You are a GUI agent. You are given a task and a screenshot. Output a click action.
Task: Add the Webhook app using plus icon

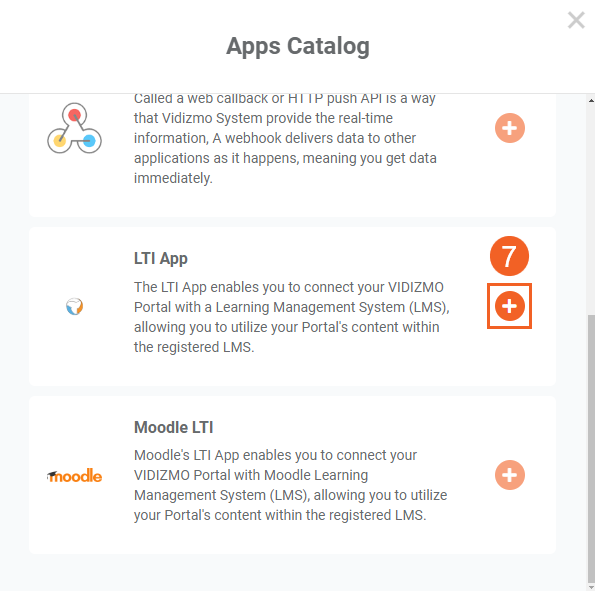(510, 128)
